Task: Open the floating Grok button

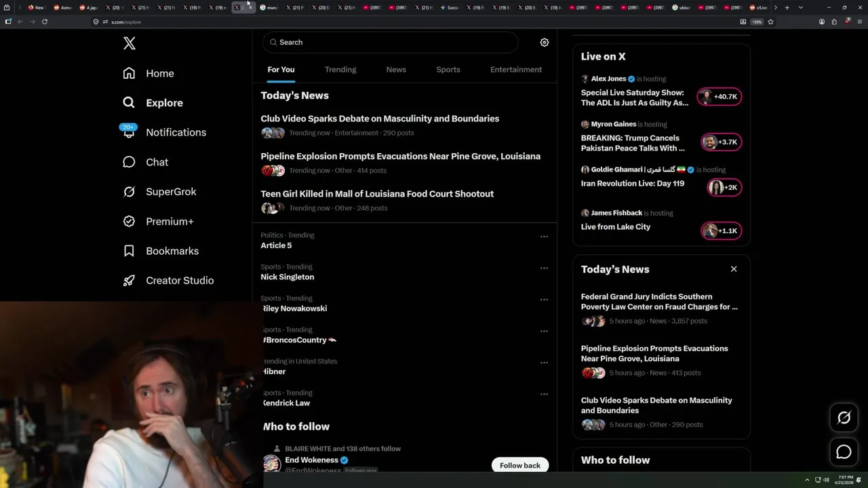Action: (844, 418)
